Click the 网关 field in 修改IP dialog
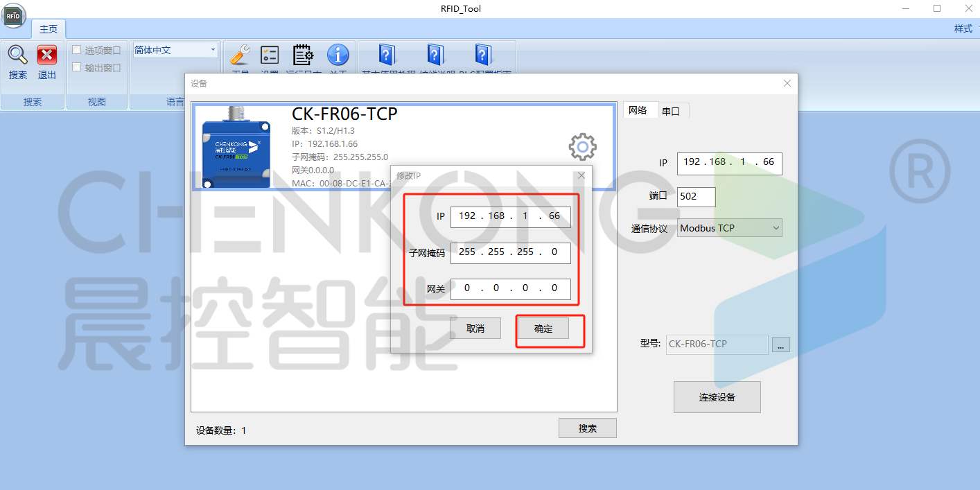Screen dimensions: 980x490 (x=511, y=288)
